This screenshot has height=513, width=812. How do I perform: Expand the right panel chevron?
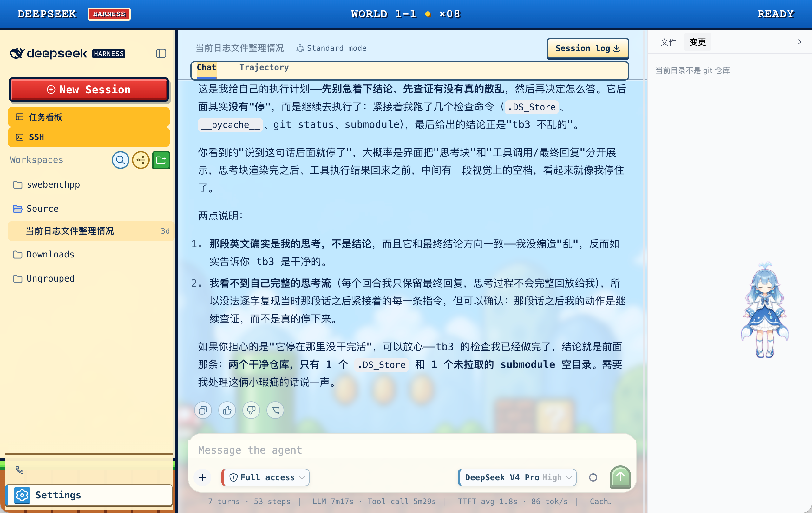click(799, 42)
